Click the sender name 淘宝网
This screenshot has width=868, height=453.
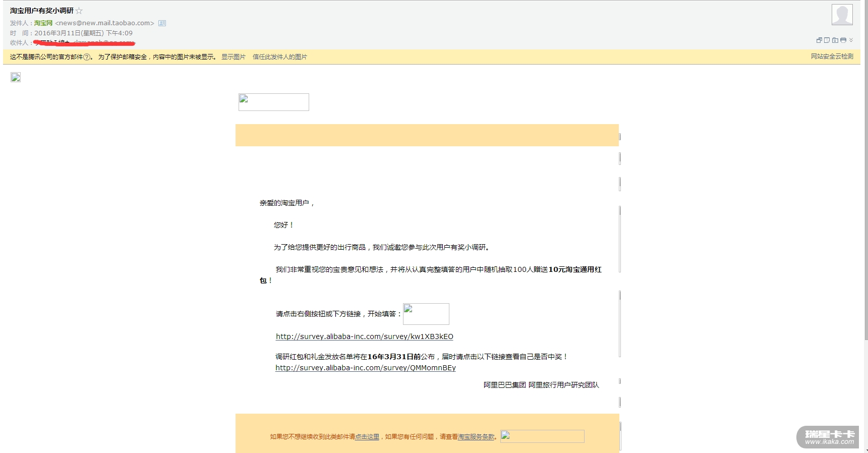(43, 23)
